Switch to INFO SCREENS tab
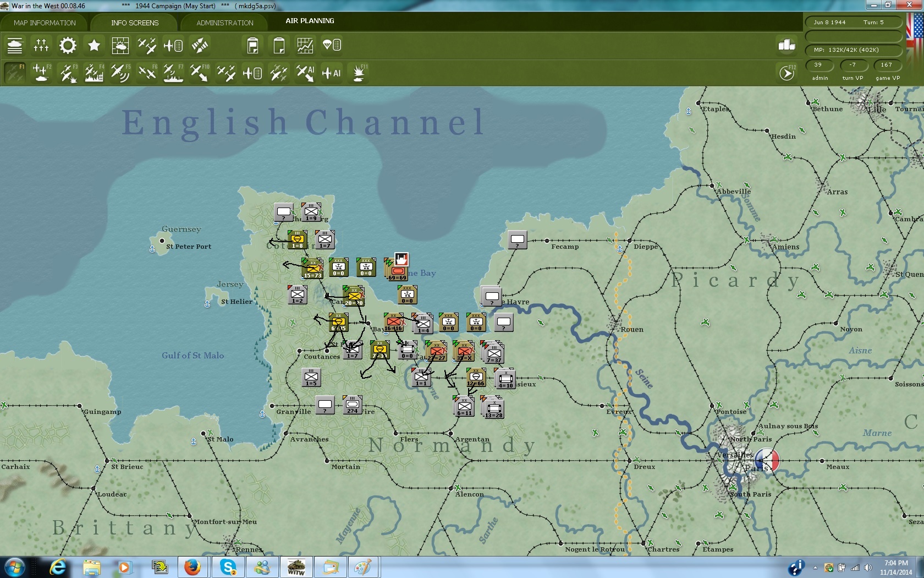924x578 pixels. point(135,23)
